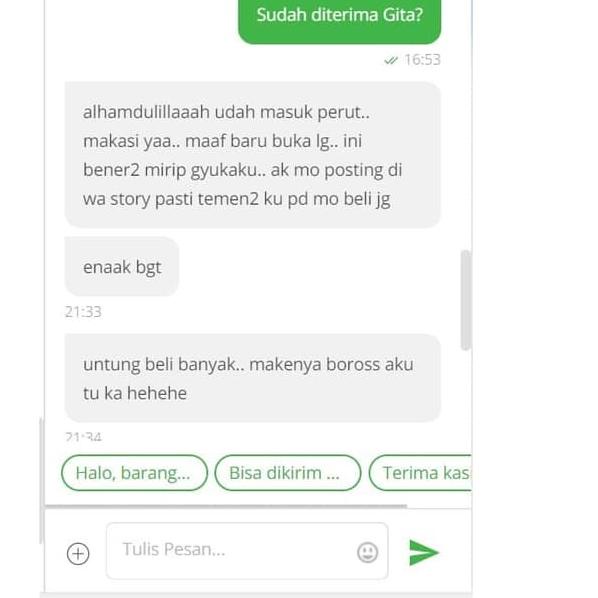Click the 16:53 timestamp
598x598 pixels.
click(x=422, y=60)
